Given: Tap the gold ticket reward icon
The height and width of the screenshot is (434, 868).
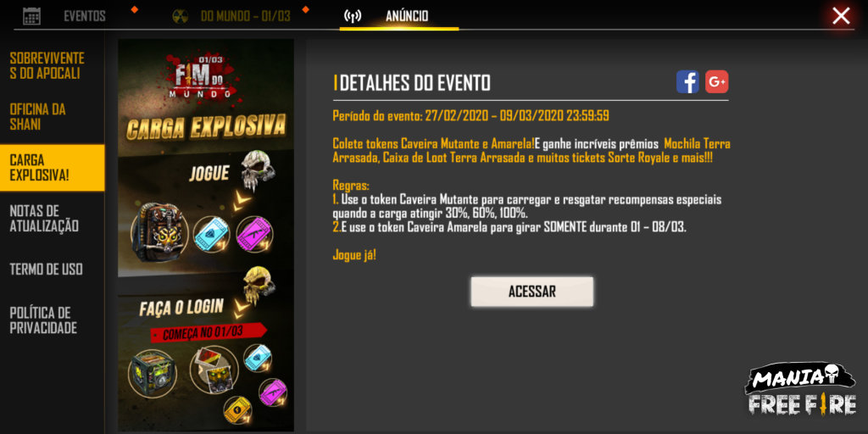Looking at the screenshot, I should point(238,410).
